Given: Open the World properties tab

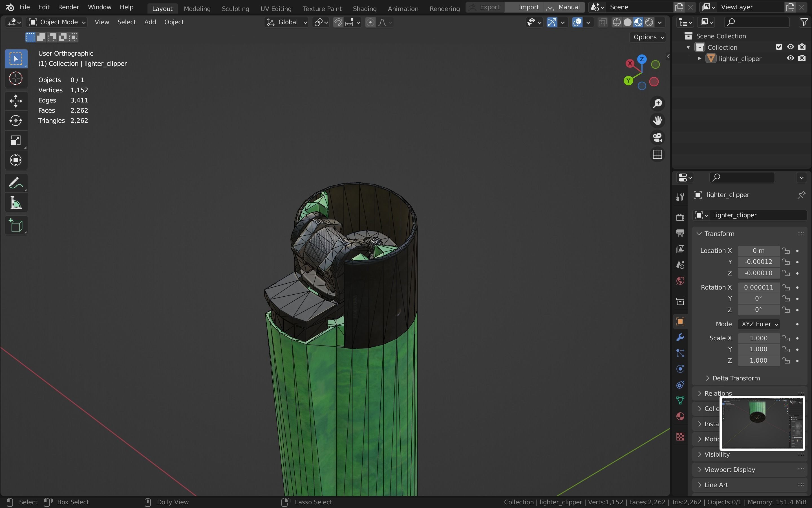Looking at the screenshot, I should [680, 281].
